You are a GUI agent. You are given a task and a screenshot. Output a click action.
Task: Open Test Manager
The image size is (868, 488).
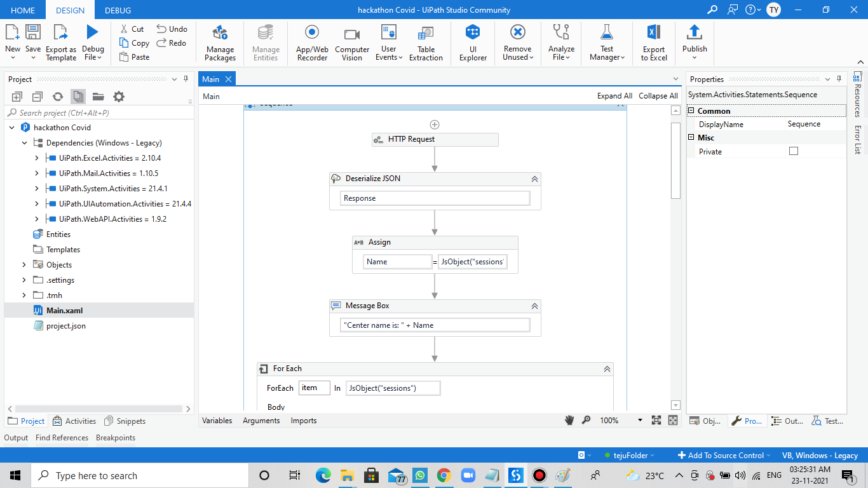click(607, 43)
